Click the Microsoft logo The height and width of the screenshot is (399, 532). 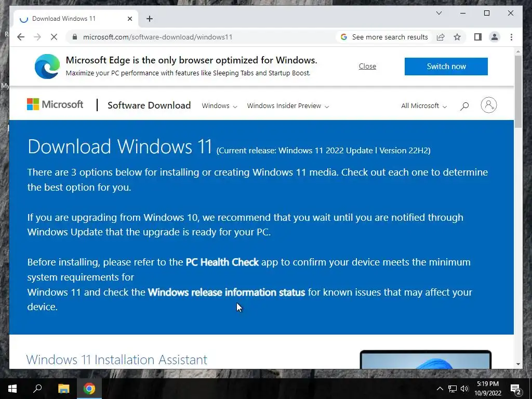tap(55, 104)
